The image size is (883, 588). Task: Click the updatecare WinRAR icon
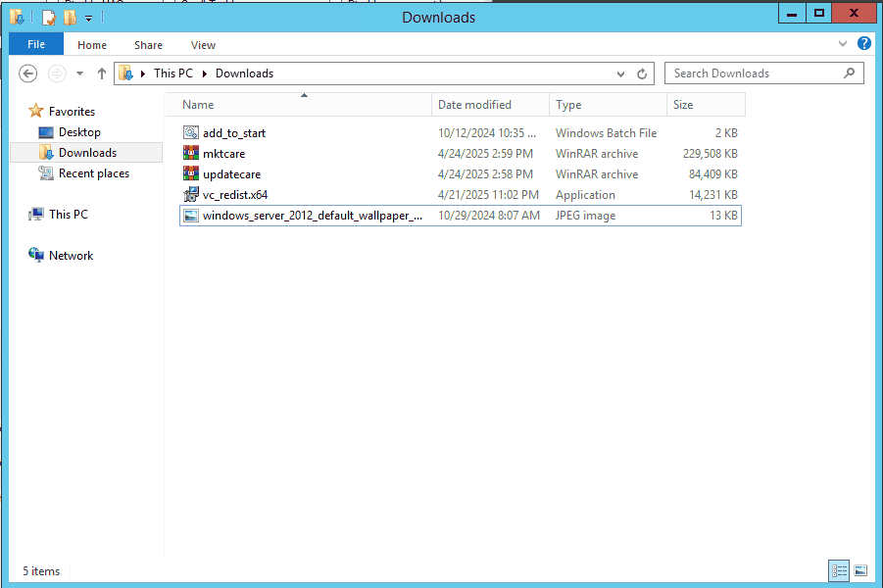[191, 174]
